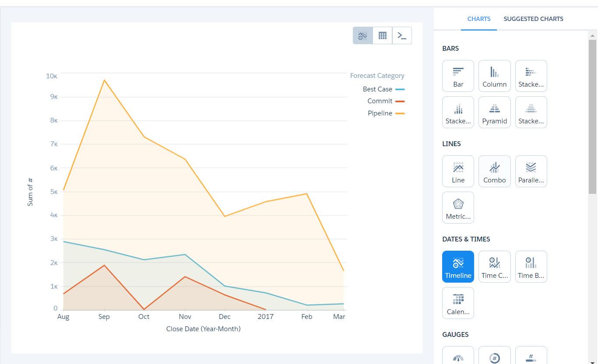598x364 pixels.
Task: Choose the Parallel coordinates chart type
Action: point(531,171)
